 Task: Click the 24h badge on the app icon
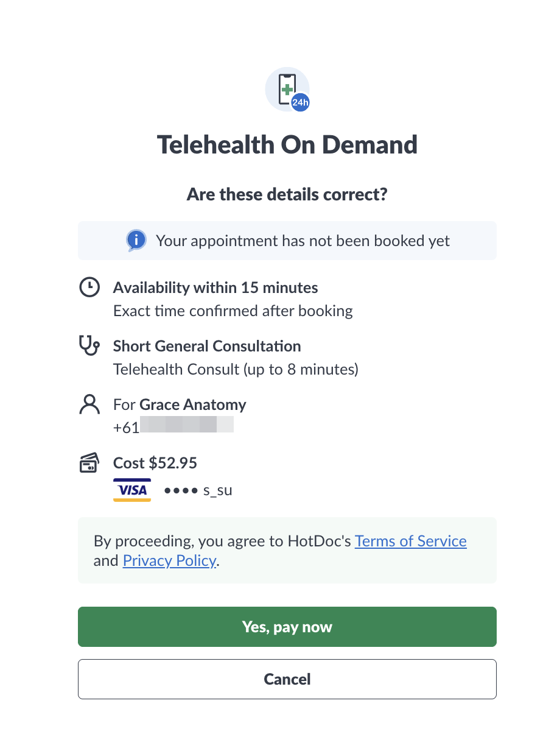(299, 102)
